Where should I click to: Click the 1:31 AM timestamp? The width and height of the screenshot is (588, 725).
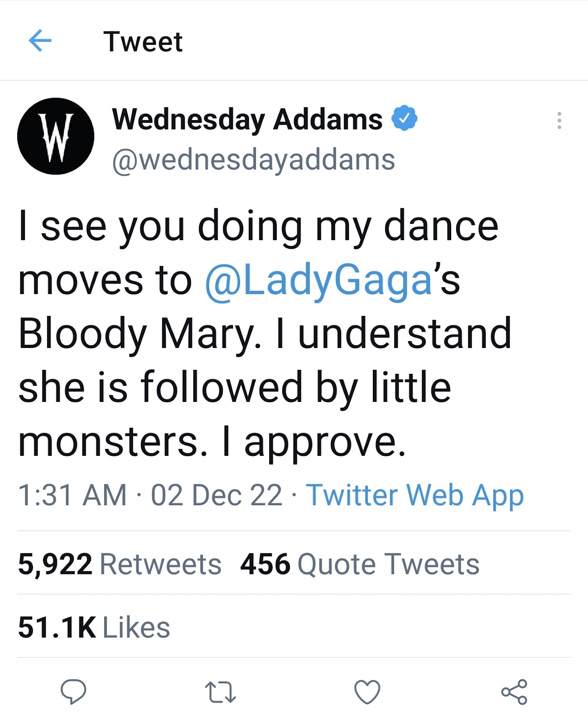coord(72,495)
